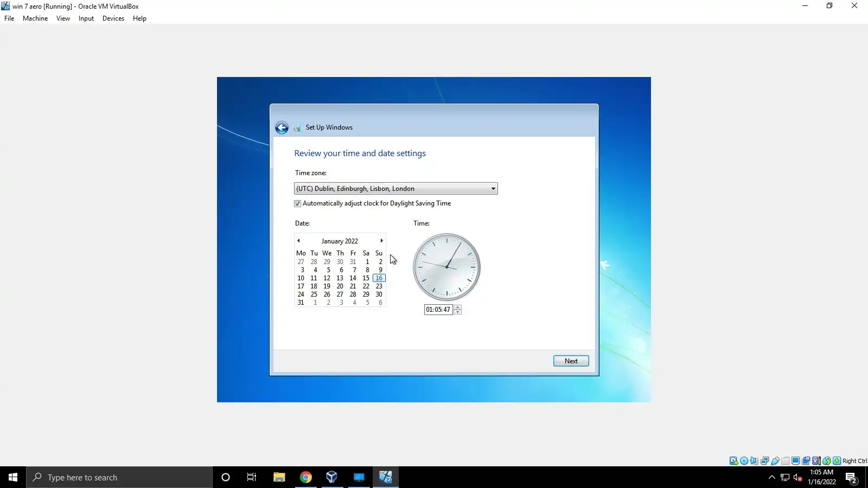Open the Input menu
868x488 pixels.
pos(86,18)
